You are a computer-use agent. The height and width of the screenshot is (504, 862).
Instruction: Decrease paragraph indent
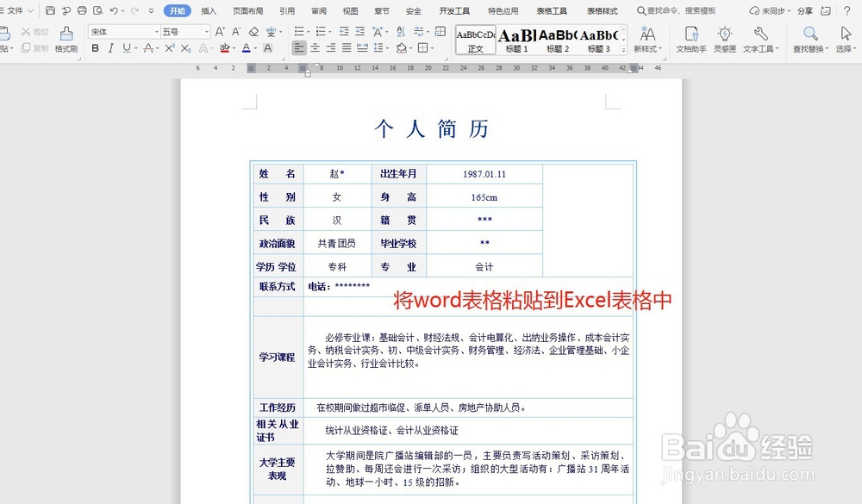point(344,32)
